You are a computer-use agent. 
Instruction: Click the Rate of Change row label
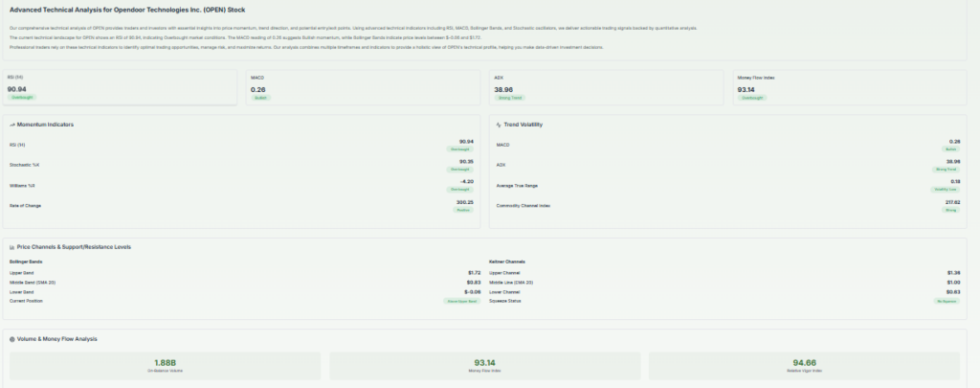(25, 206)
